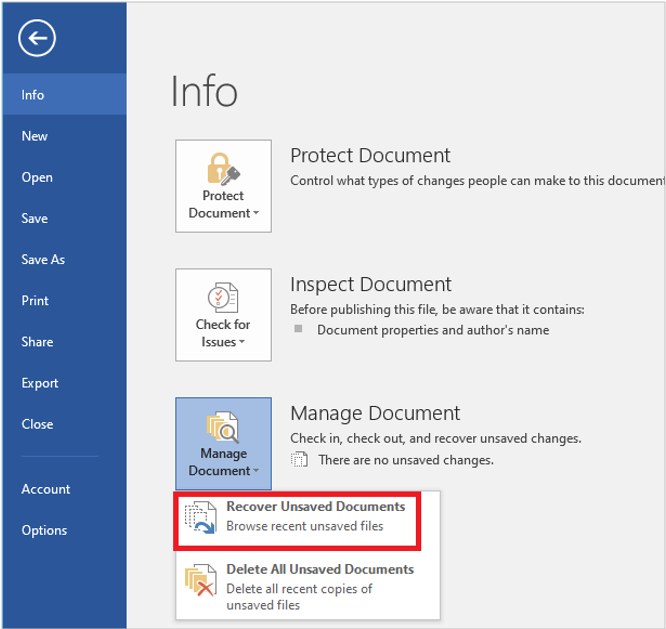The image size is (666, 629).
Task: Click the Check for Issues checklist icon
Action: (223, 297)
